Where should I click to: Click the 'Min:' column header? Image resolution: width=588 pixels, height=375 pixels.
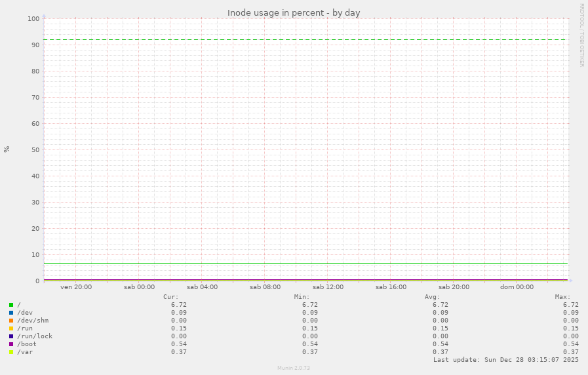[x=302, y=297]
